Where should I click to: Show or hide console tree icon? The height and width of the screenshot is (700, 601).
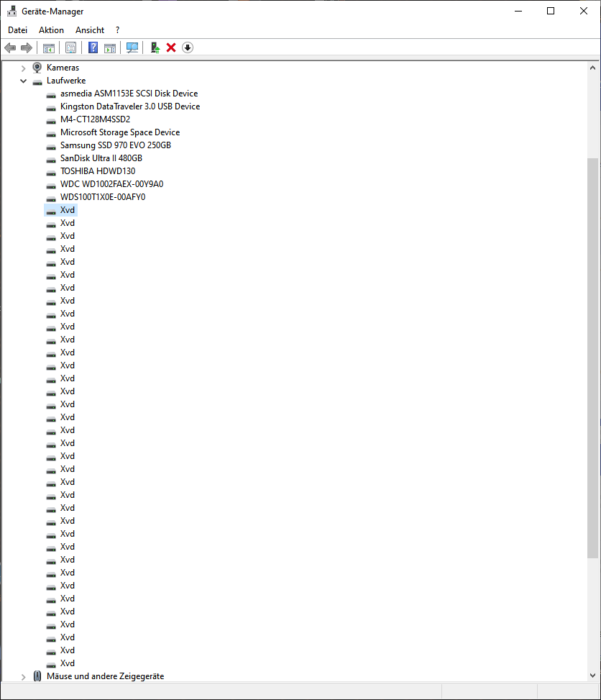49,47
